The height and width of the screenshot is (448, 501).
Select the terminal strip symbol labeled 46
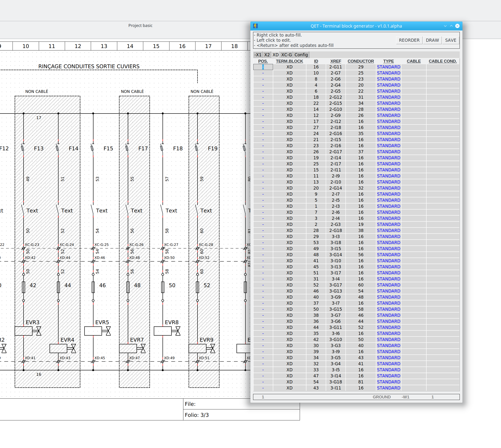tap(93, 287)
